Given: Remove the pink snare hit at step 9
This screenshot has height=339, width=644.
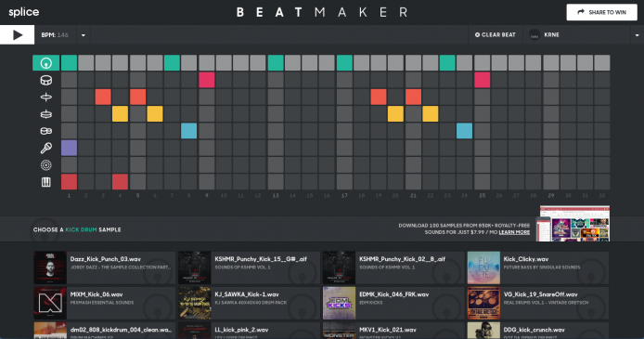Looking at the screenshot, I should pos(207,80).
